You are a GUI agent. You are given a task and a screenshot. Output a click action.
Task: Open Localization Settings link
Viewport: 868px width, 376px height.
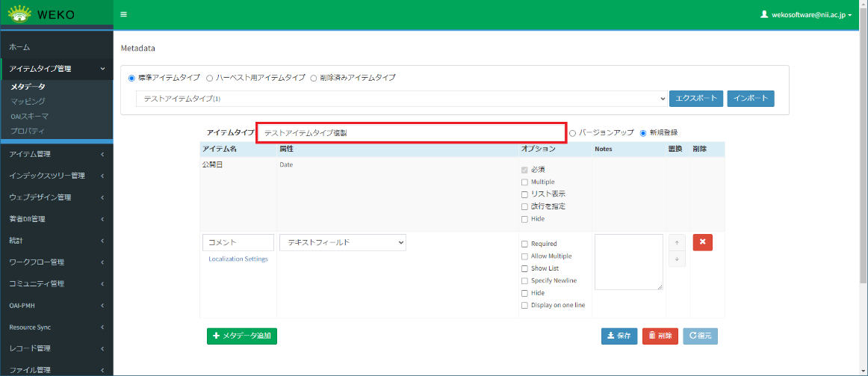click(238, 259)
